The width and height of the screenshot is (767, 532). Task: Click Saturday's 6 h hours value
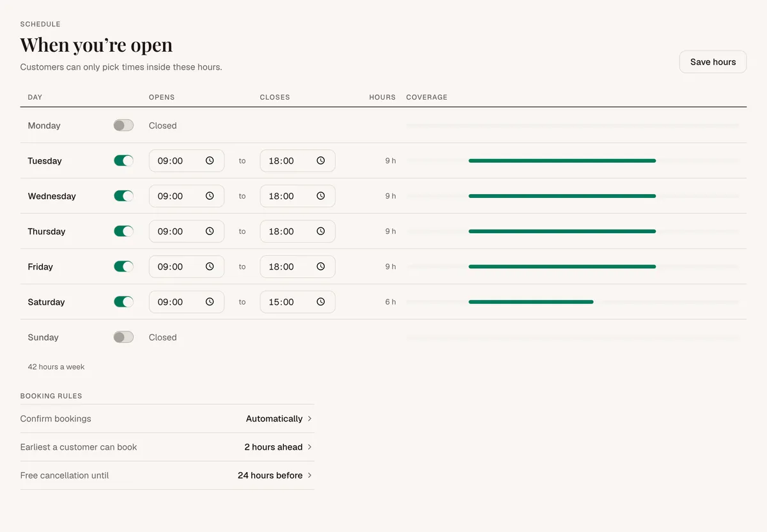pos(391,302)
